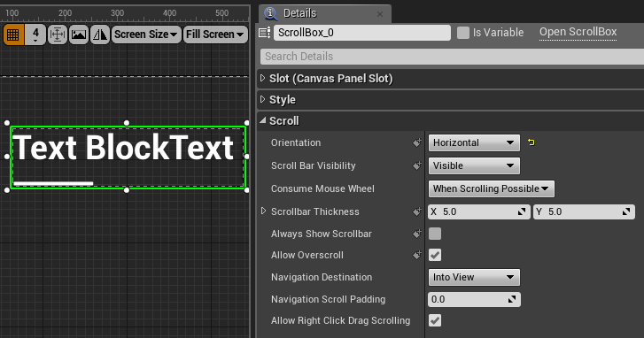Open the Consume Mouse Wheel dropdown
This screenshot has height=338, width=644.
click(492, 188)
